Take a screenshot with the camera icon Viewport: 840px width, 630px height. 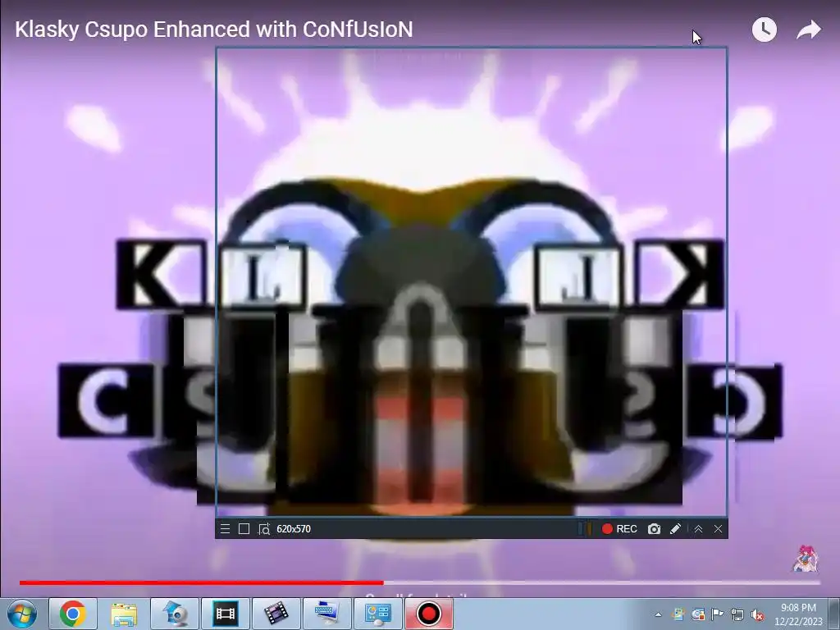[654, 529]
